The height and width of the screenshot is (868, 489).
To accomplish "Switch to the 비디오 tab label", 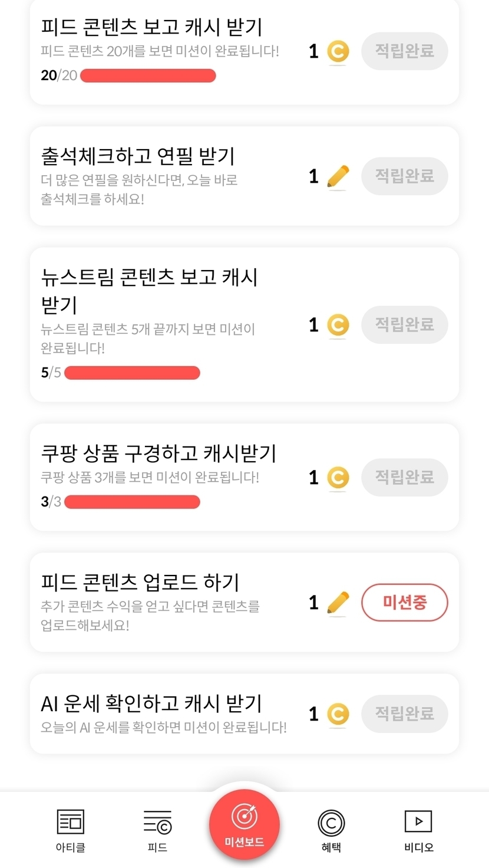I will coord(418,847).
